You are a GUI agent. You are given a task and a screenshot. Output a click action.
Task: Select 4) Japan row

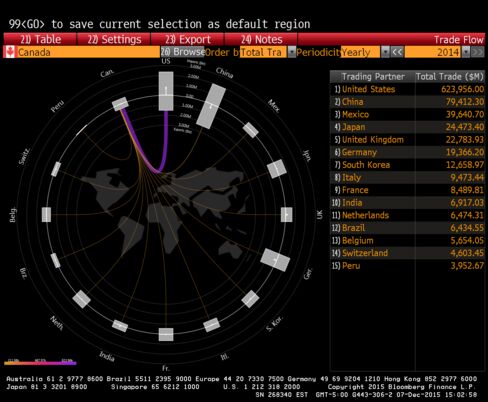[407, 127]
